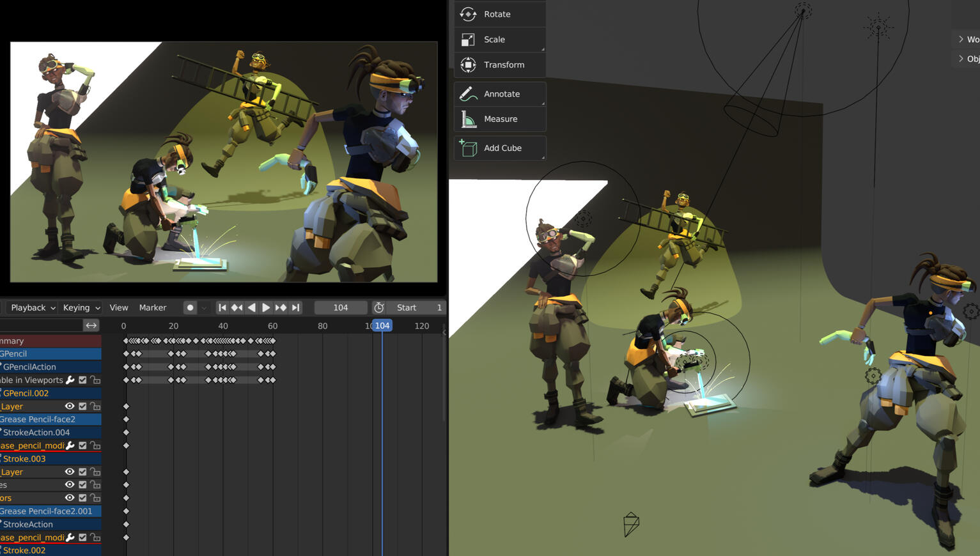Open the Keying dropdown
The width and height of the screenshot is (980, 556).
[81, 308]
